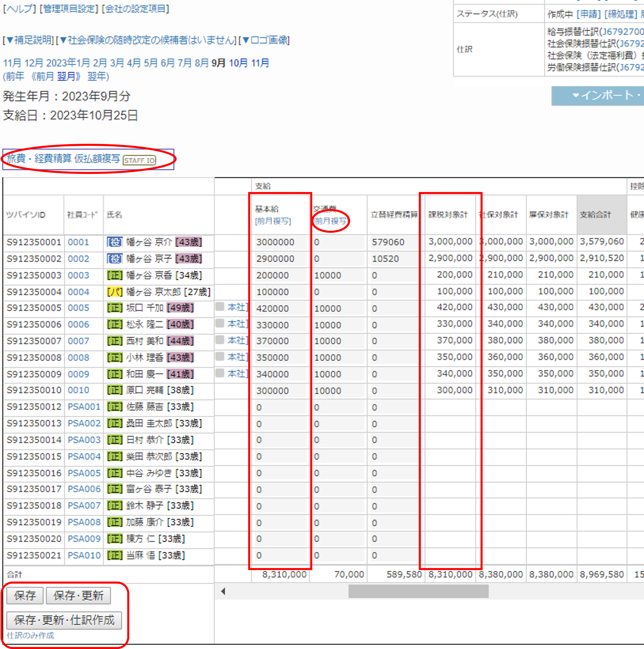Click S912350010 ID cell
This screenshot has width=644, height=649.
tap(34, 390)
